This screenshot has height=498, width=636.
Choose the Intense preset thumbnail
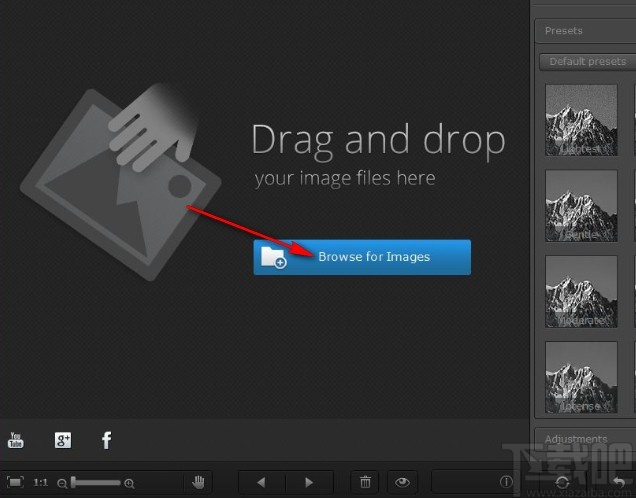581,377
